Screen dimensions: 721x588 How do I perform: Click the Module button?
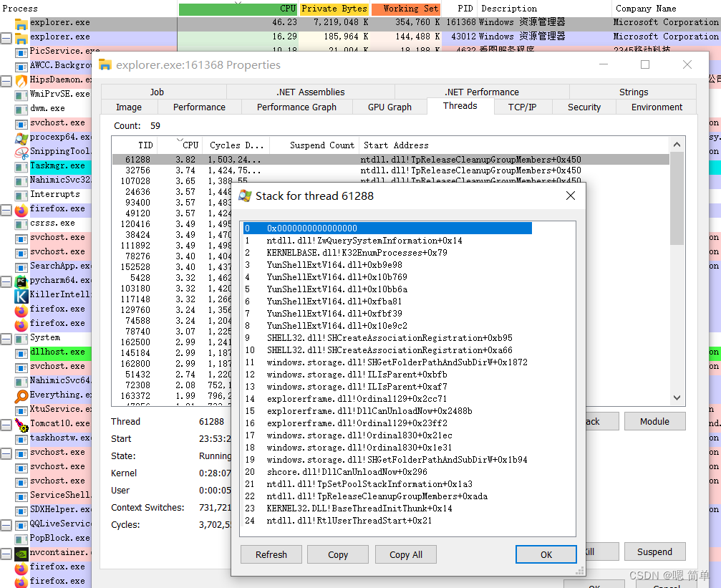click(655, 421)
